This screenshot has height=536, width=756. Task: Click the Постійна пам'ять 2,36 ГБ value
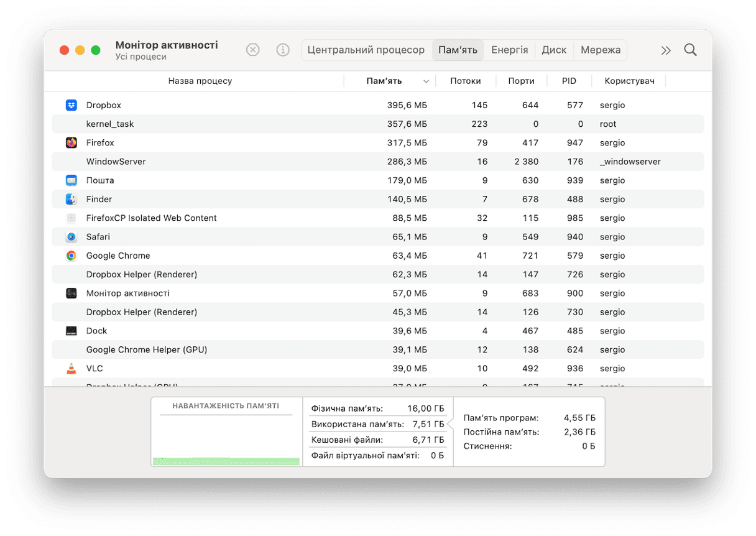(x=579, y=432)
